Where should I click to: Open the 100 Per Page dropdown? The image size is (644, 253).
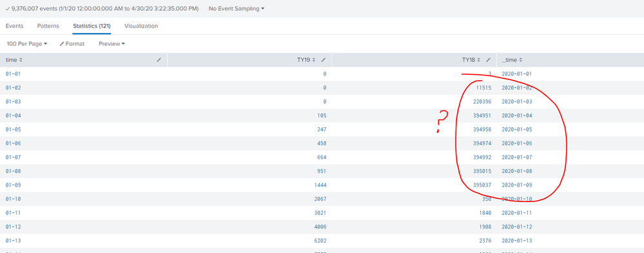pyautogui.click(x=27, y=44)
